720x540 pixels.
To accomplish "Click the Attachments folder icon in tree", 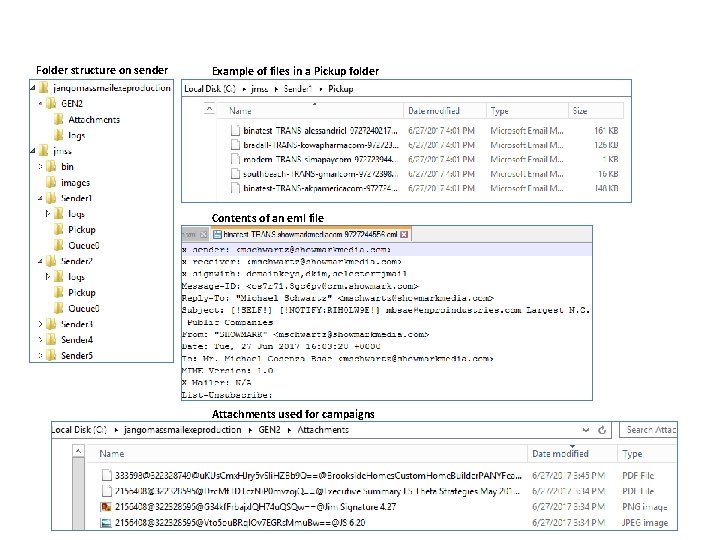I will click(58, 119).
